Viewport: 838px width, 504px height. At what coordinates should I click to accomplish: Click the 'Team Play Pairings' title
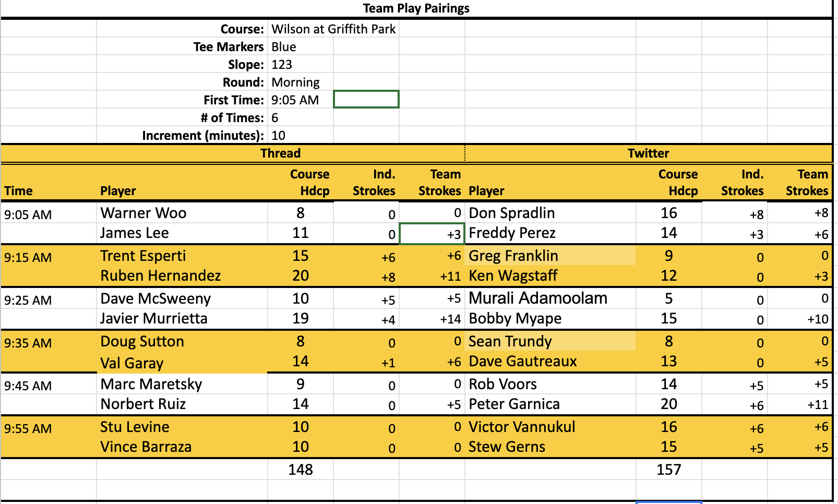pos(416,8)
